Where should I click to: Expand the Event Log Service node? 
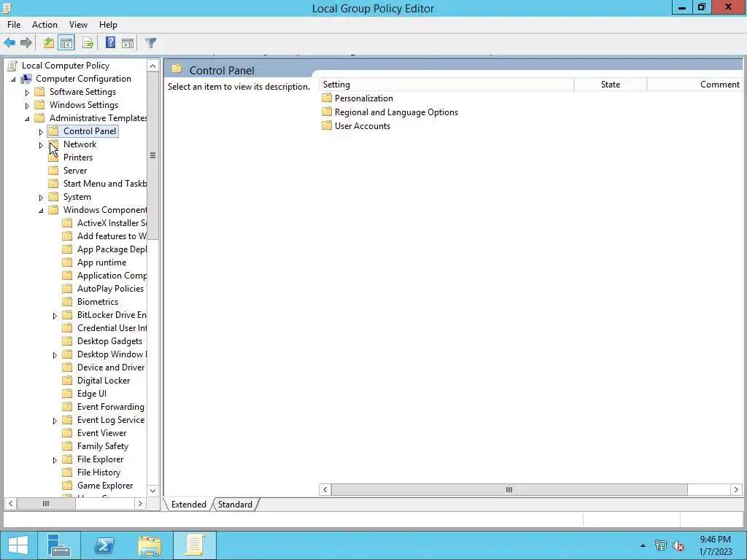(x=55, y=421)
